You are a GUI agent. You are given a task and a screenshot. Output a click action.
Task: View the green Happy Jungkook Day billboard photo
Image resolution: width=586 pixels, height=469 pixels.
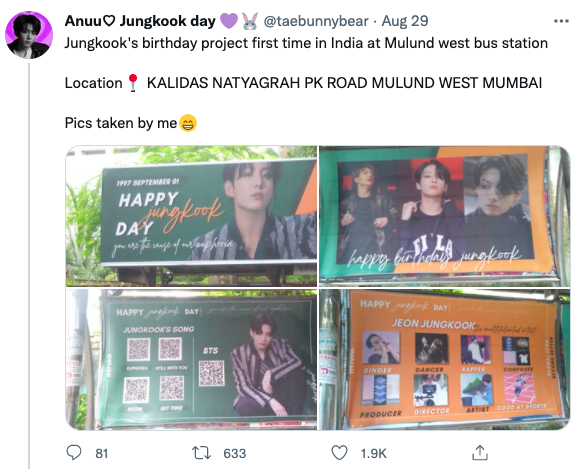coord(191,216)
